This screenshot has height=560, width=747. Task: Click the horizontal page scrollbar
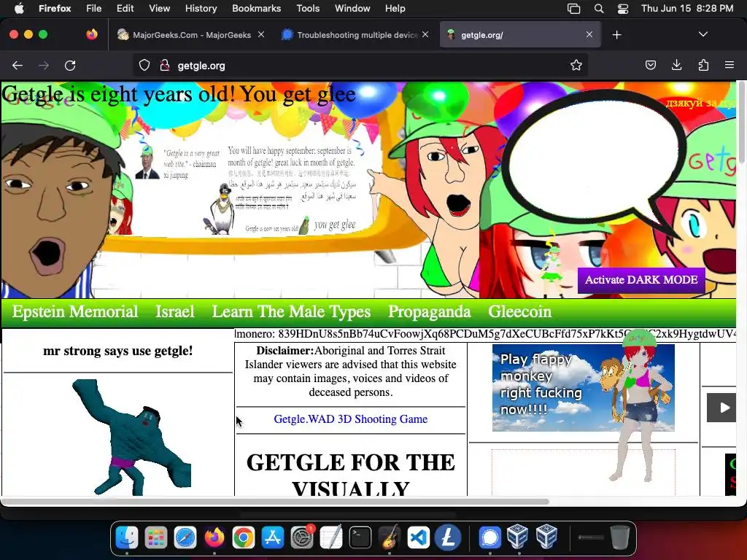point(275,502)
